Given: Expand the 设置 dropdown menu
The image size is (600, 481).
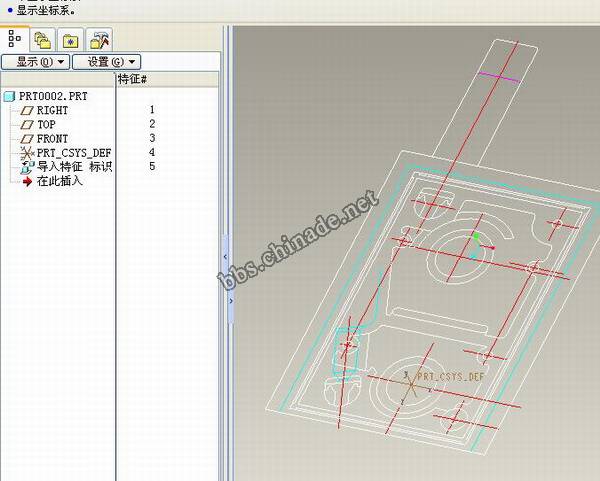Looking at the screenshot, I should tap(105, 62).
